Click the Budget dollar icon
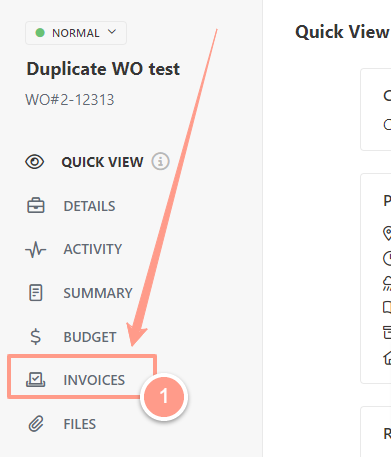 pos(35,336)
